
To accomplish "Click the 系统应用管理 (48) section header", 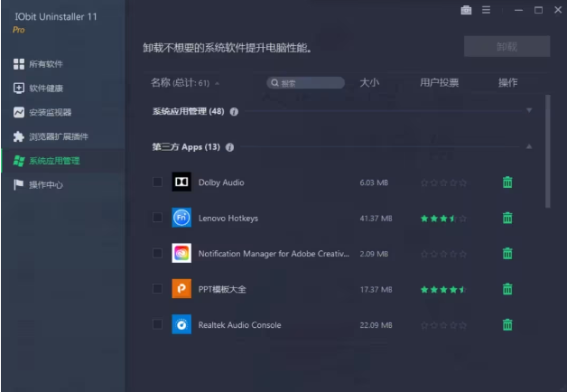I will 189,111.
